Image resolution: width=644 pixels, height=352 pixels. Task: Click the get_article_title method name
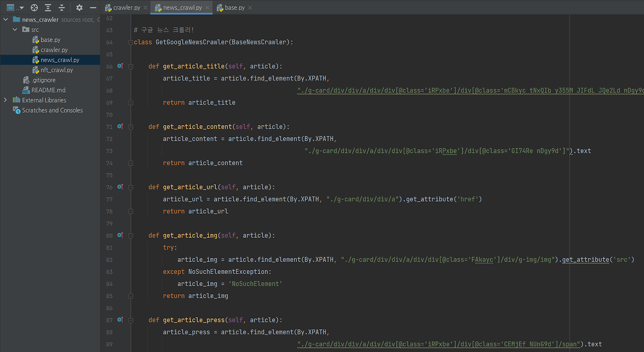click(194, 66)
